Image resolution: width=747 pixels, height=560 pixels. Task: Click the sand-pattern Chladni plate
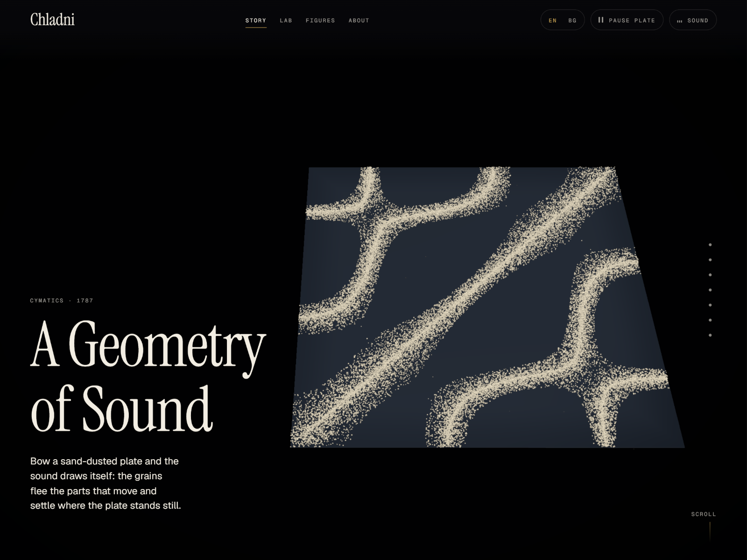click(487, 307)
